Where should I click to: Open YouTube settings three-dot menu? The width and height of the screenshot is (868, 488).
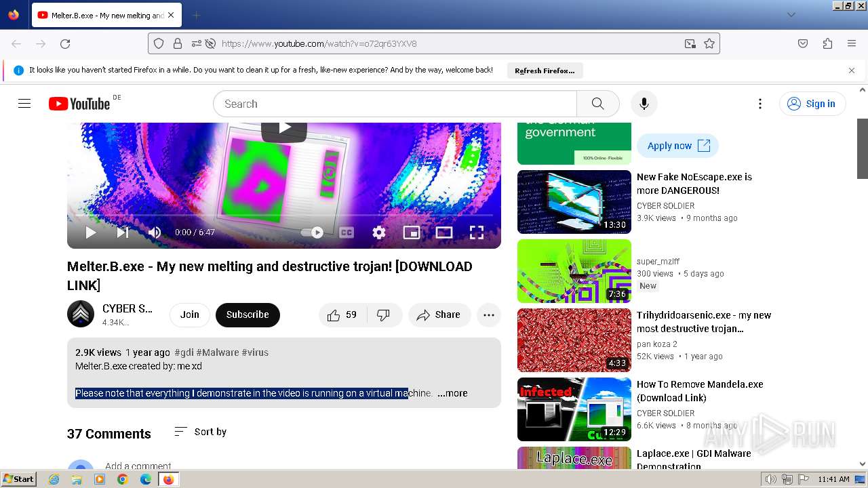click(760, 104)
